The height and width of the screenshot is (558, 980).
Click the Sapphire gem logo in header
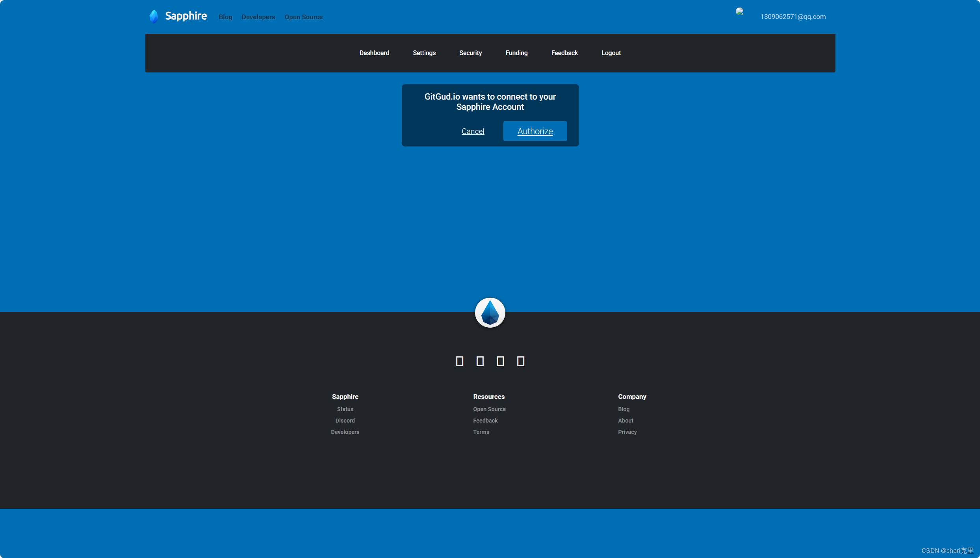(154, 16)
